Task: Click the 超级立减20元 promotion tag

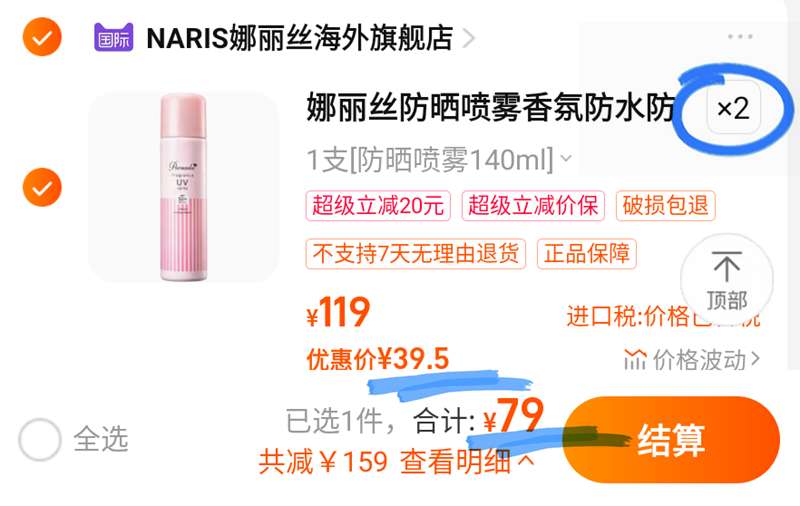Action: (x=378, y=206)
